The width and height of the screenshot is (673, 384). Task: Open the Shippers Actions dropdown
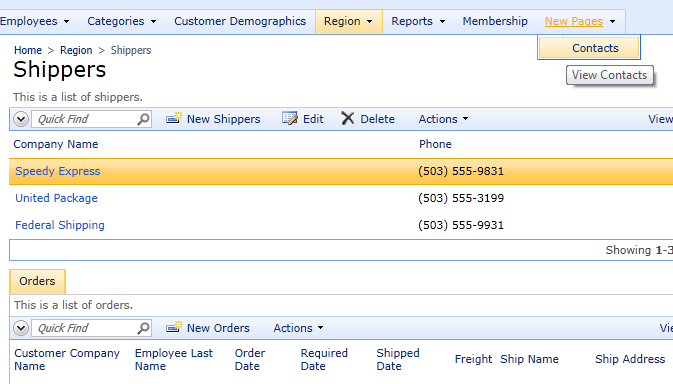(443, 119)
